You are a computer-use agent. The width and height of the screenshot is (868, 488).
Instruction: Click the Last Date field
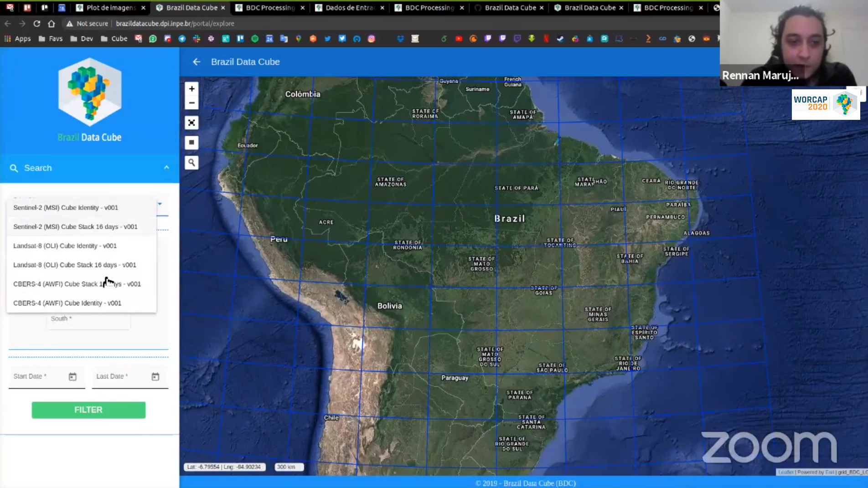tap(130, 377)
